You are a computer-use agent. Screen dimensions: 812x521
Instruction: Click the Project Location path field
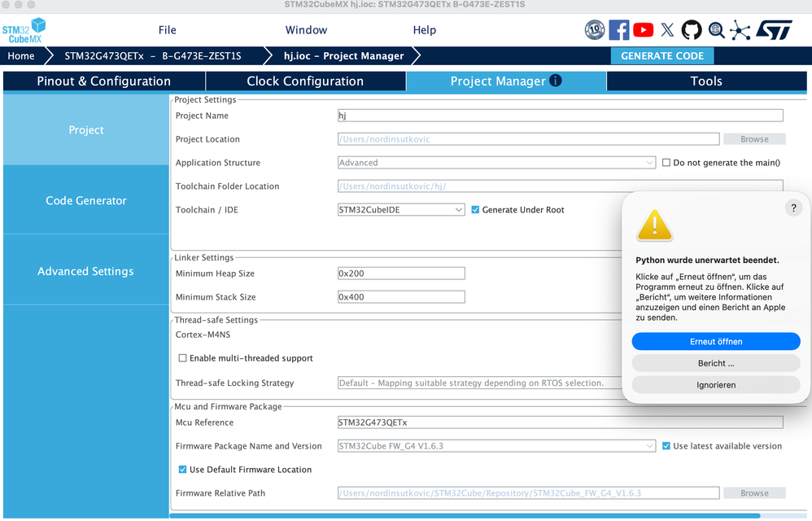point(528,138)
